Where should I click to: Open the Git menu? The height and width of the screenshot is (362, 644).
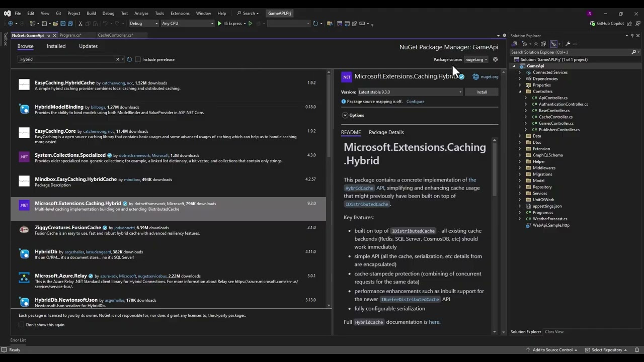coord(59,13)
